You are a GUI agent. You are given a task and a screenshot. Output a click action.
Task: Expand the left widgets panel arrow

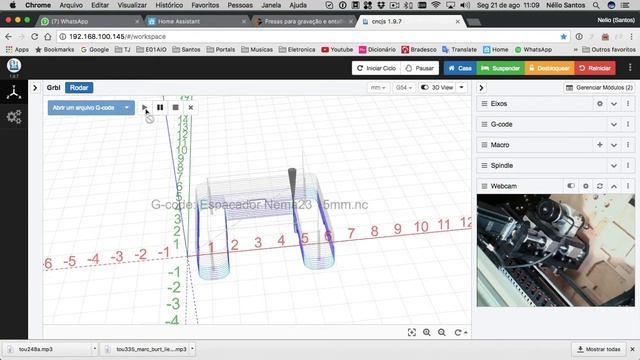point(35,88)
